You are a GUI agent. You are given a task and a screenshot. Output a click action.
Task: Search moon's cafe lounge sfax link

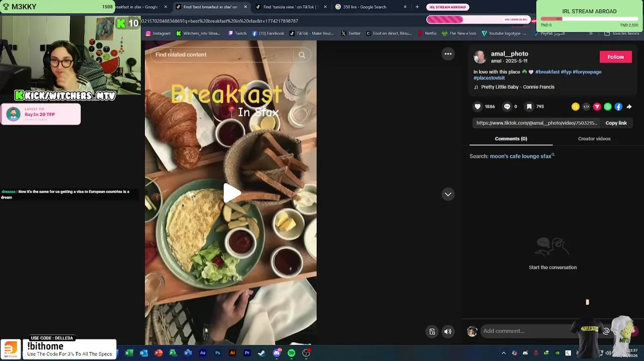tap(521, 156)
